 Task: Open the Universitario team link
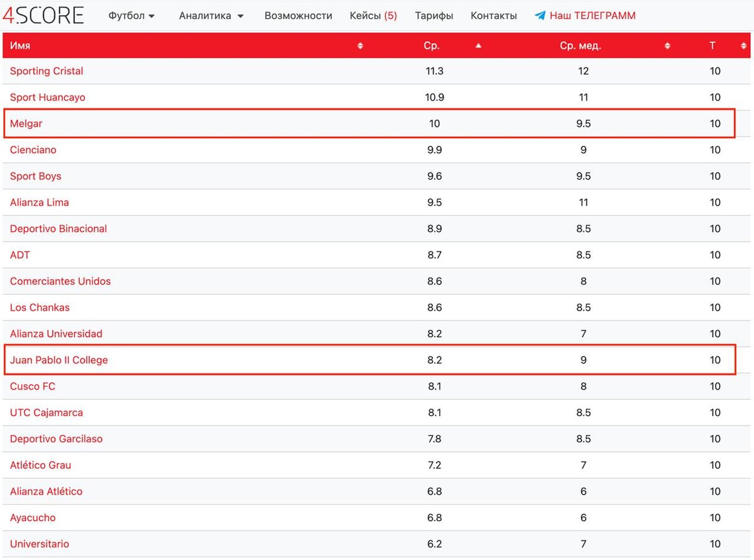pos(40,544)
